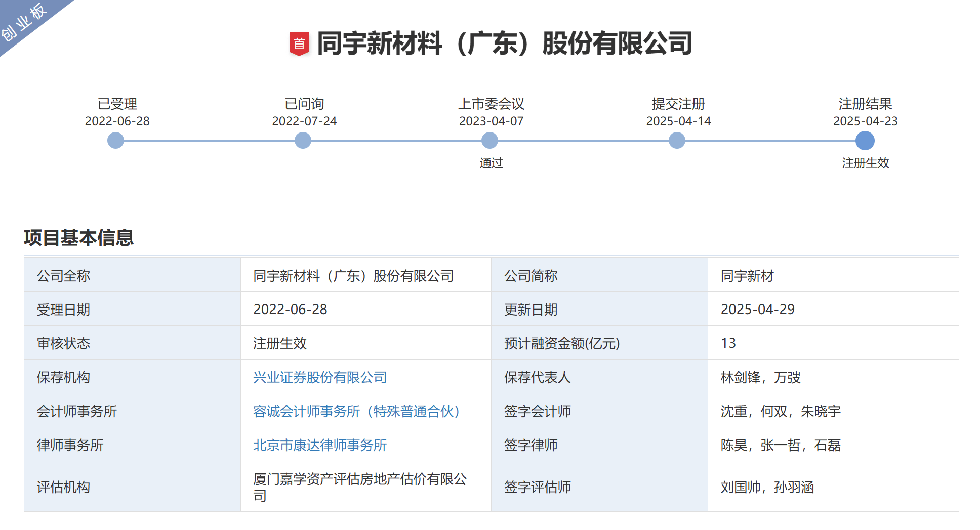
Task: Click the 预计融资金额 value 13
Action: [728, 343]
